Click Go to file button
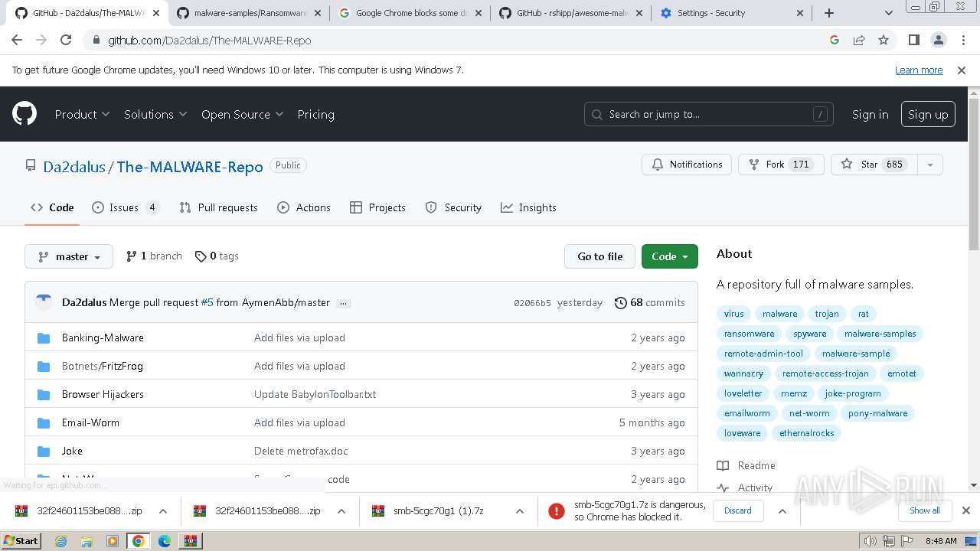This screenshot has width=980, height=551. (599, 256)
